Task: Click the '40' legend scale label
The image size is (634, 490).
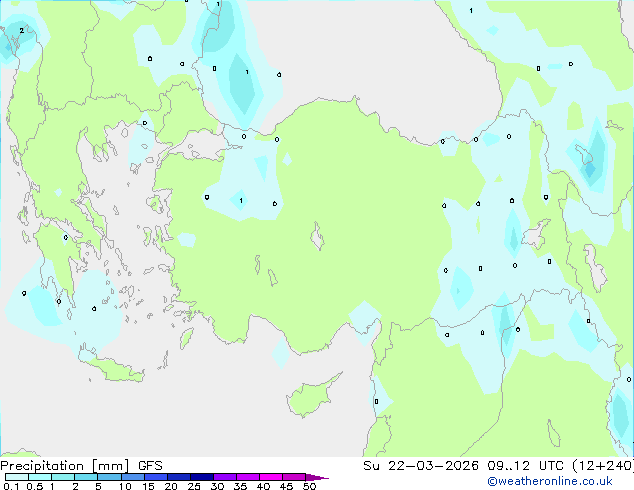Action: [x=263, y=486]
